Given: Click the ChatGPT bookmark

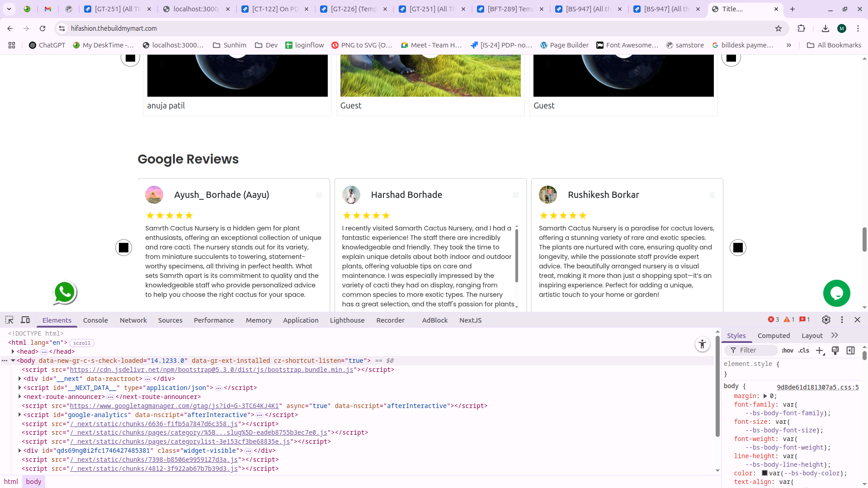Looking at the screenshot, I should [x=47, y=45].
